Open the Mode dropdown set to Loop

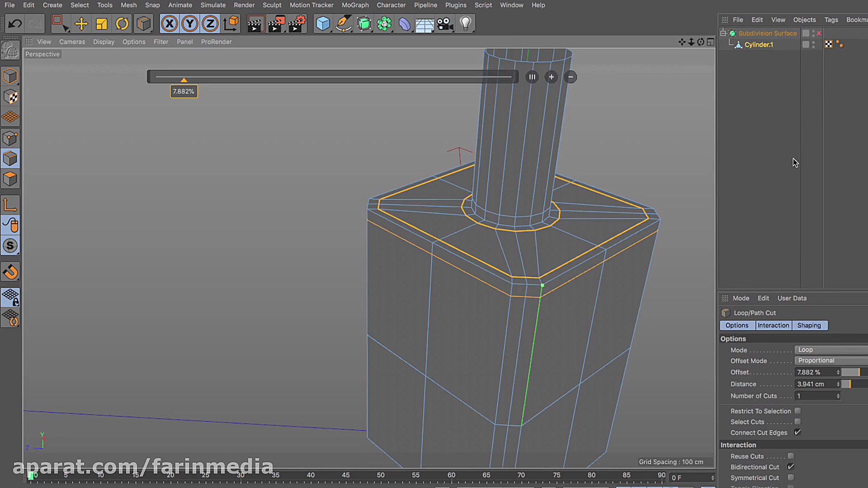click(x=831, y=350)
